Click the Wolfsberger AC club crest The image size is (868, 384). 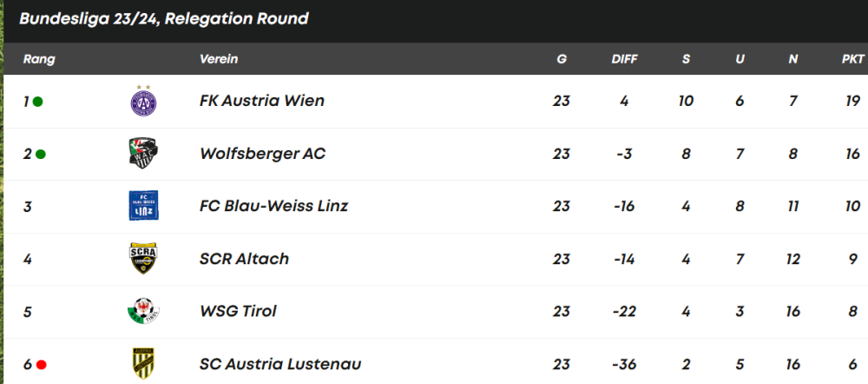(x=142, y=154)
